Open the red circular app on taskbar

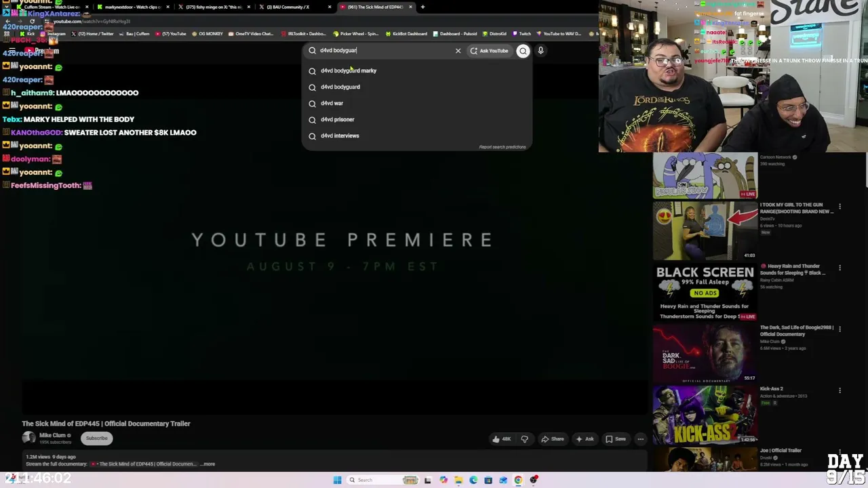click(534, 480)
